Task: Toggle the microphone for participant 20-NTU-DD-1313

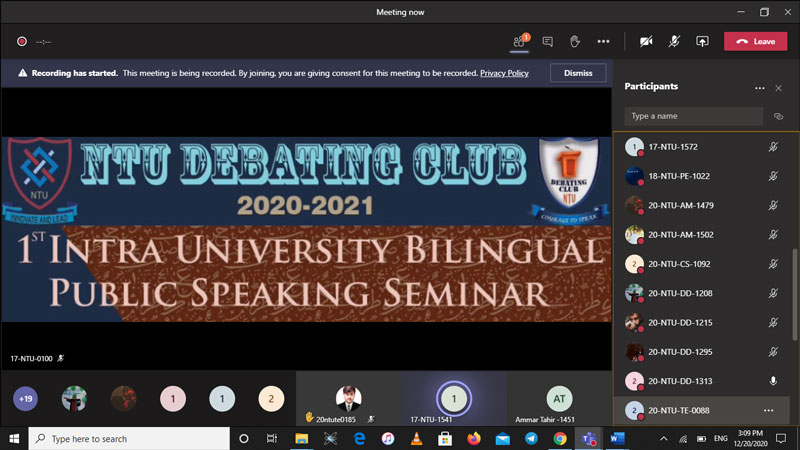Action: (x=772, y=381)
